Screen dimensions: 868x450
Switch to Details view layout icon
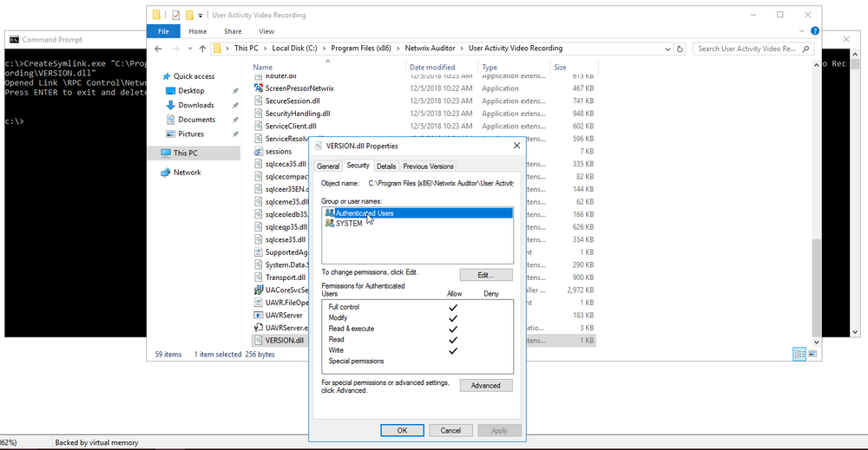pyautogui.click(x=799, y=355)
